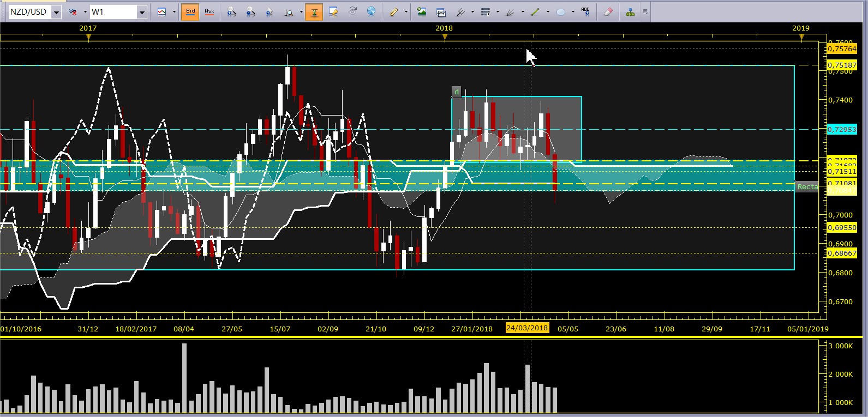Viewport: 868px width, 417px height.
Task: Expand the ruler measure tool dropdown arrow
Action: (x=406, y=11)
